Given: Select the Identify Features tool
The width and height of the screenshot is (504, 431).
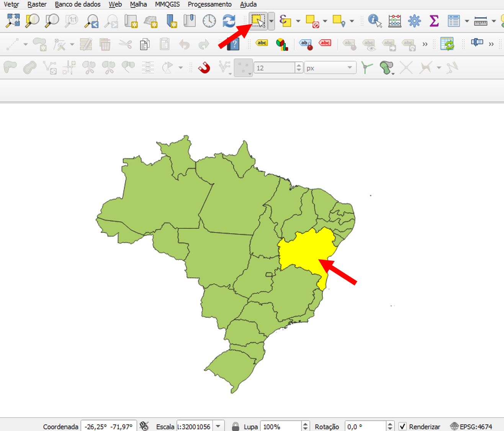Looking at the screenshot, I should 375,21.
